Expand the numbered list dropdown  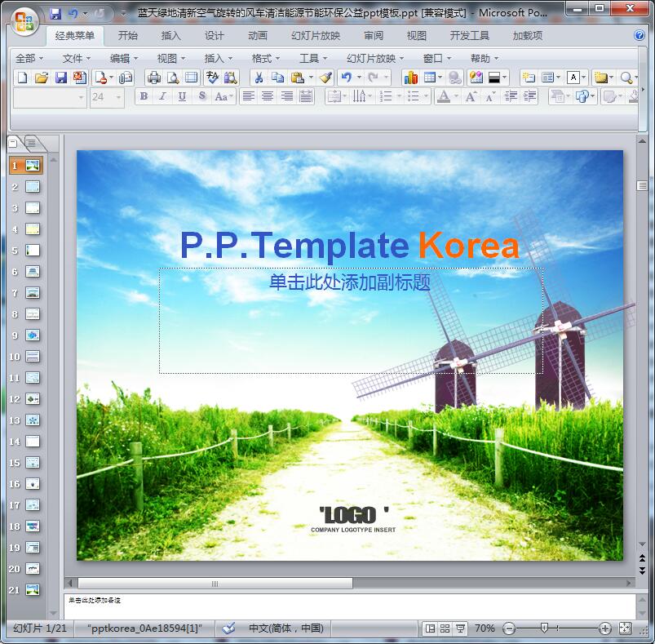[399, 97]
